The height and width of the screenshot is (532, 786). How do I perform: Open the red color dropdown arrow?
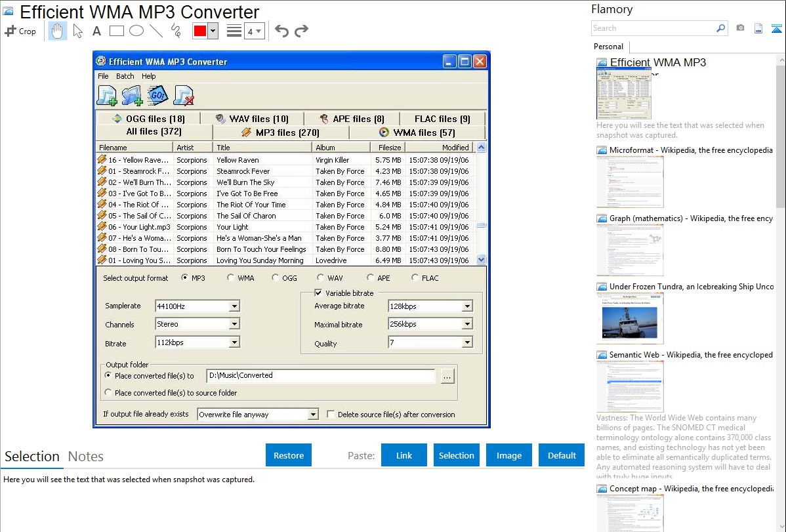pos(213,31)
